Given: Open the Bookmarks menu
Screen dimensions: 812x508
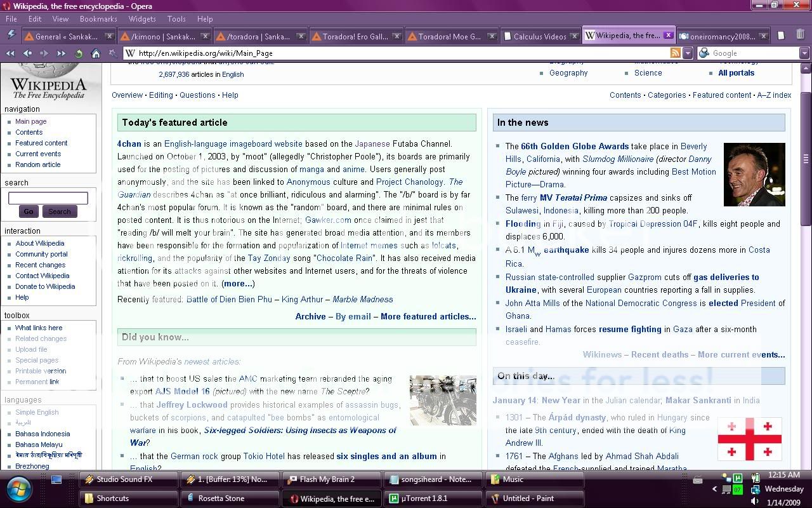Looking at the screenshot, I should (98, 19).
